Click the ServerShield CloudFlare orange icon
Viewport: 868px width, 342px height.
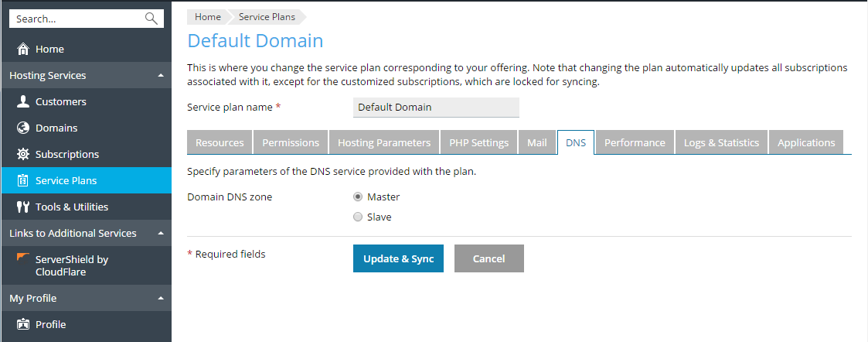(x=23, y=258)
